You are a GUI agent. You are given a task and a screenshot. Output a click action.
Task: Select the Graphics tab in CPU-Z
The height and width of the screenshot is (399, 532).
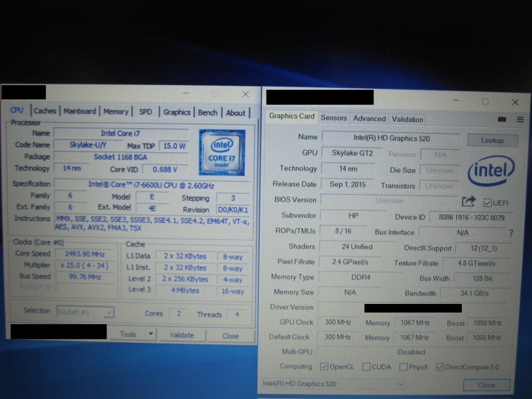tap(177, 112)
